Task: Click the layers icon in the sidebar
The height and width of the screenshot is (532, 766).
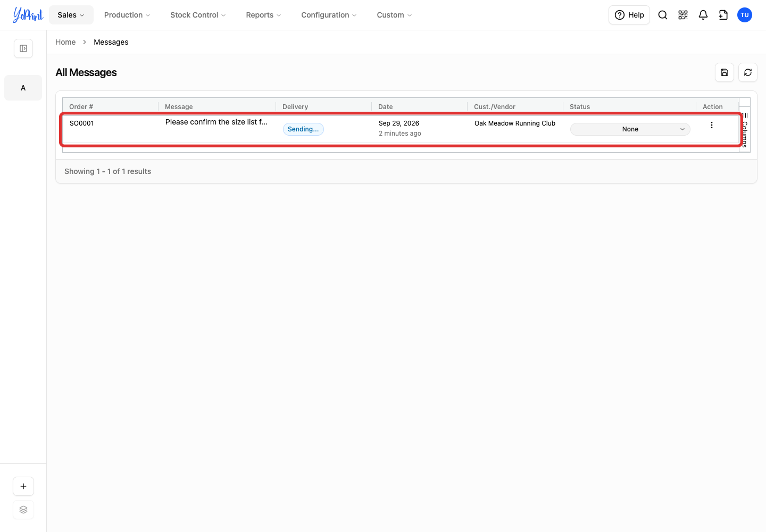Action: [23, 510]
